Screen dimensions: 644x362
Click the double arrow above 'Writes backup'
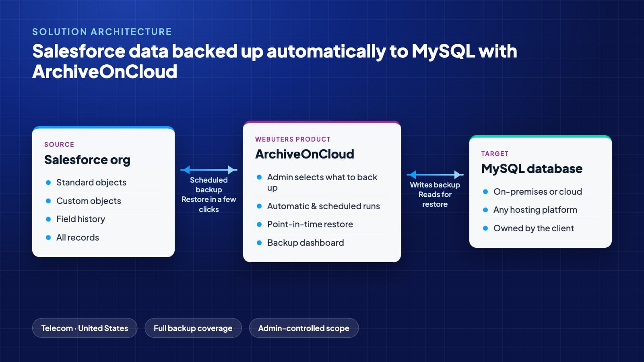click(x=435, y=175)
